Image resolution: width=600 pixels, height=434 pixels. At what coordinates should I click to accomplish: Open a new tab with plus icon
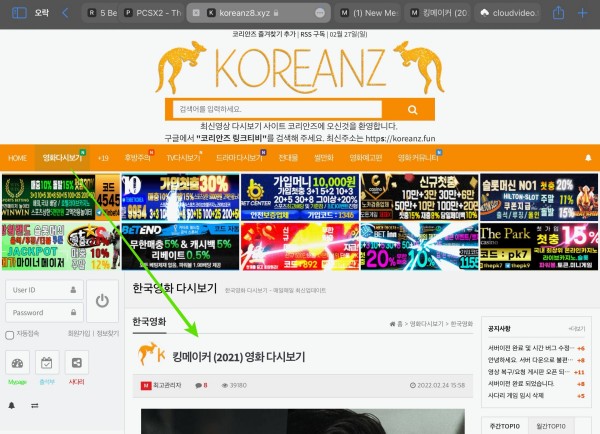coord(584,13)
